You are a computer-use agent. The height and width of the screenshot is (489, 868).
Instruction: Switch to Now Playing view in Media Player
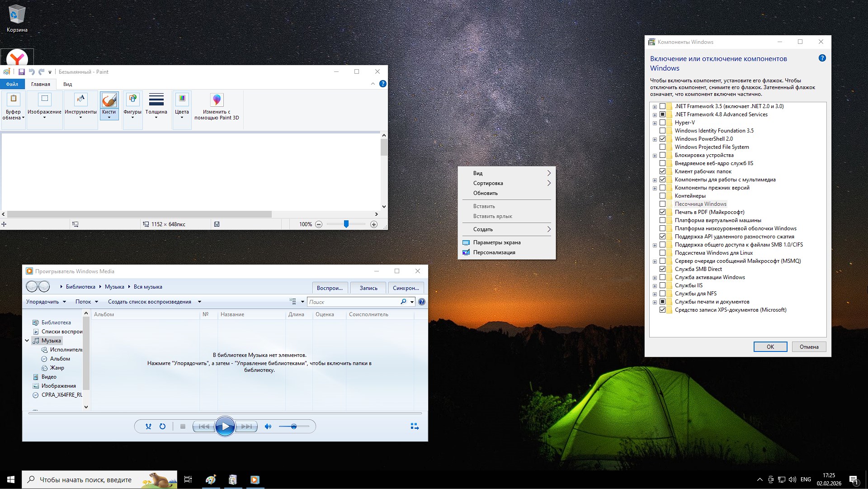pyautogui.click(x=414, y=426)
